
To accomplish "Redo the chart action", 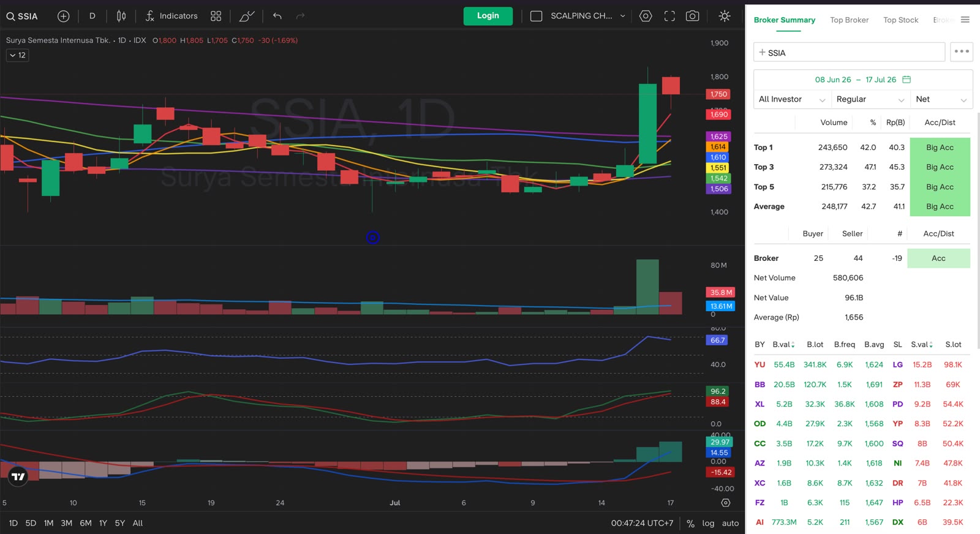I will click(300, 16).
